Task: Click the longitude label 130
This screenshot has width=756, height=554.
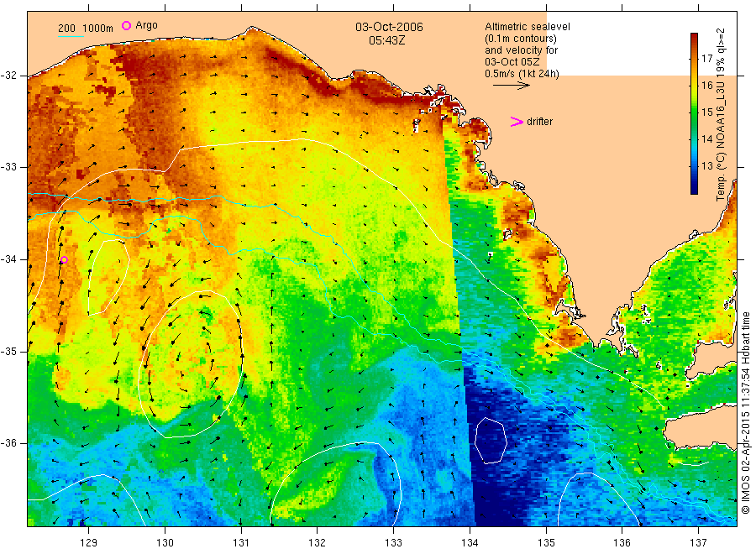Action: 165,543
